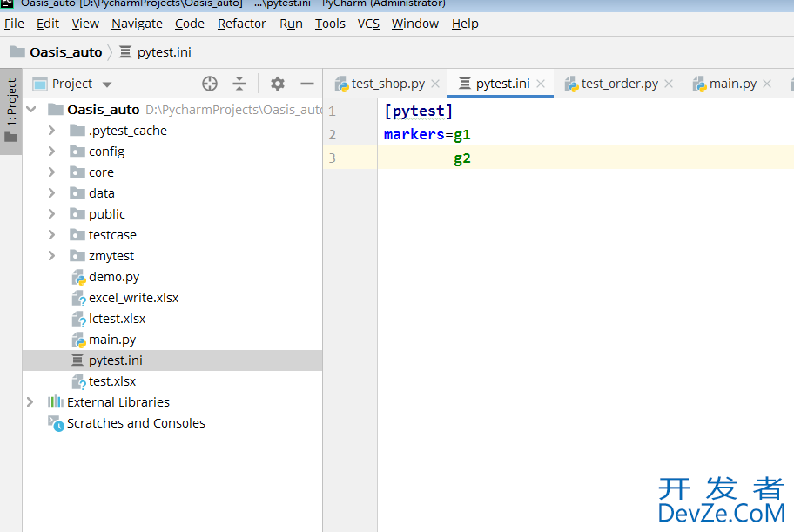Click the test.xlsx file icon
The height and width of the screenshot is (532, 794).
click(x=78, y=381)
